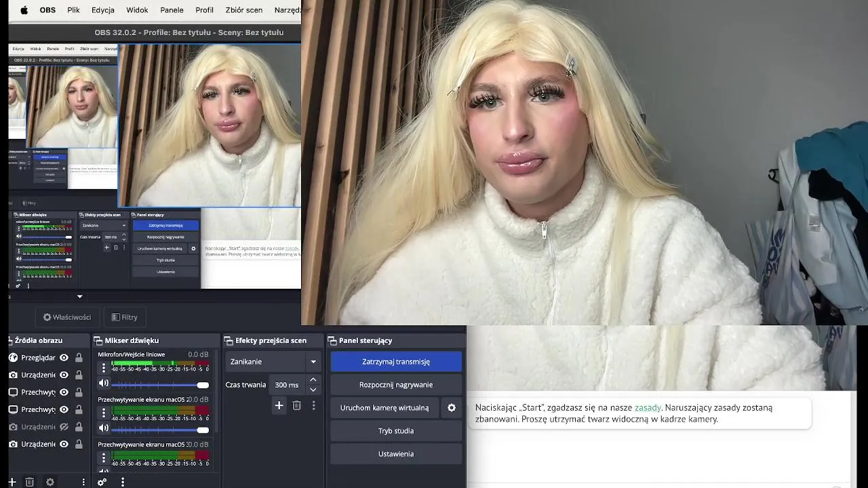Click the main OBS window's title bar text
The width and height of the screenshot is (868, 488).
(189, 32)
